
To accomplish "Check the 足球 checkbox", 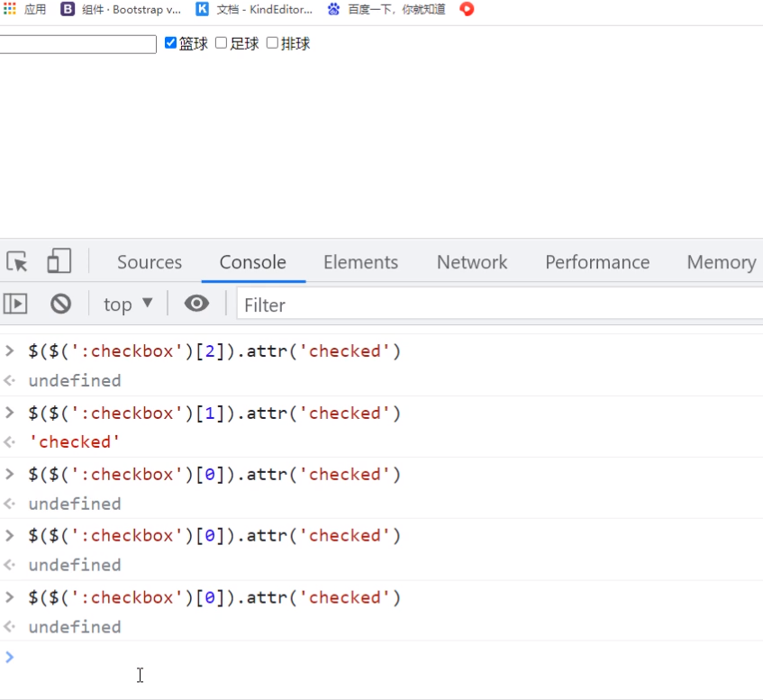I will click(x=221, y=43).
